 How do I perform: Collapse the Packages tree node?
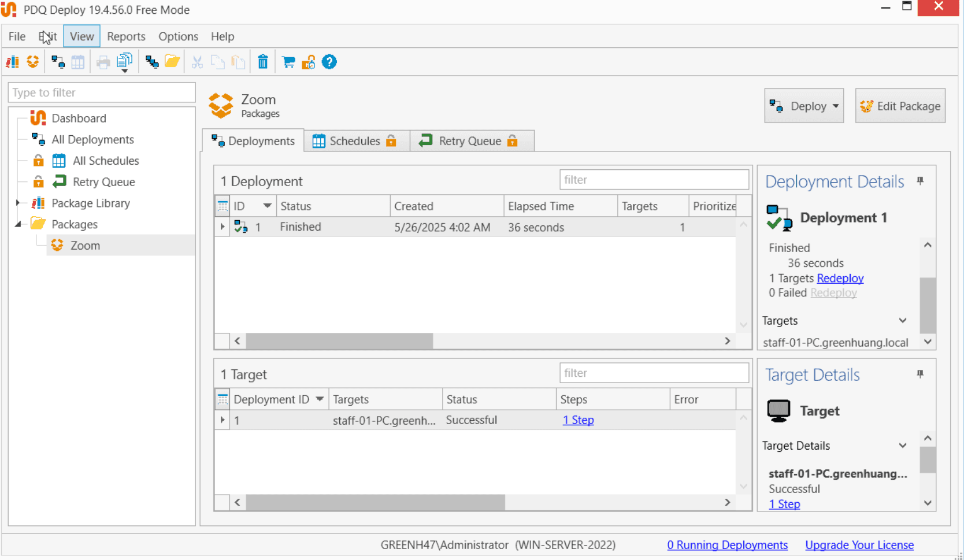(x=18, y=224)
